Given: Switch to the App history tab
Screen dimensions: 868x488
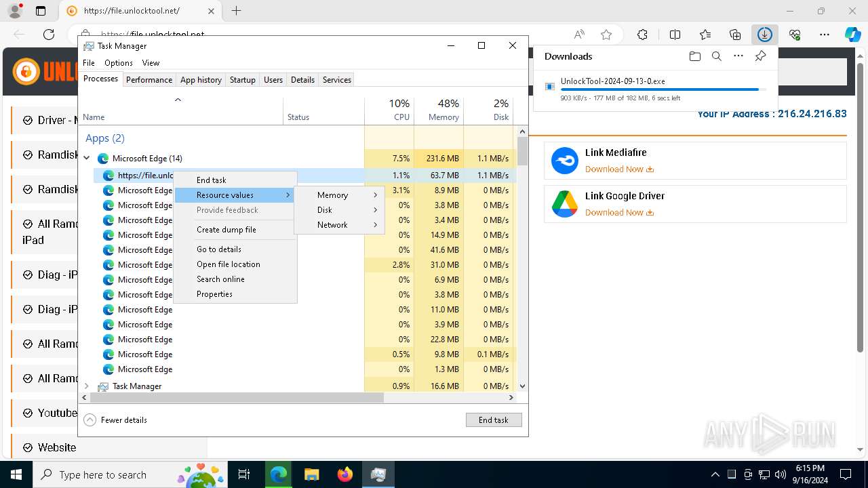Looking at the screenshot, I should point(201,80).
